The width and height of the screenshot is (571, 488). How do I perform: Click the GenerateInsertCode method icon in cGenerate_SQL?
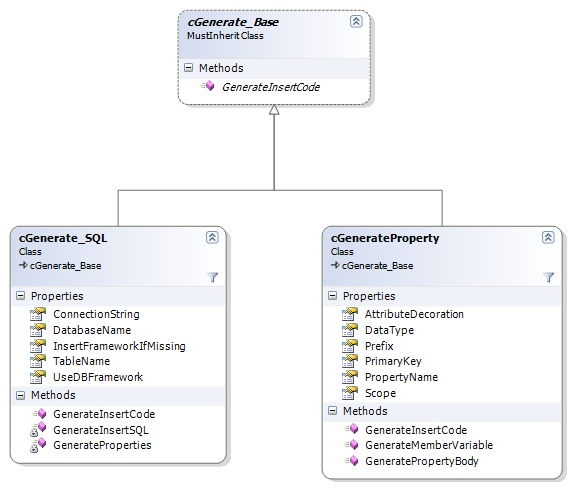39,414
